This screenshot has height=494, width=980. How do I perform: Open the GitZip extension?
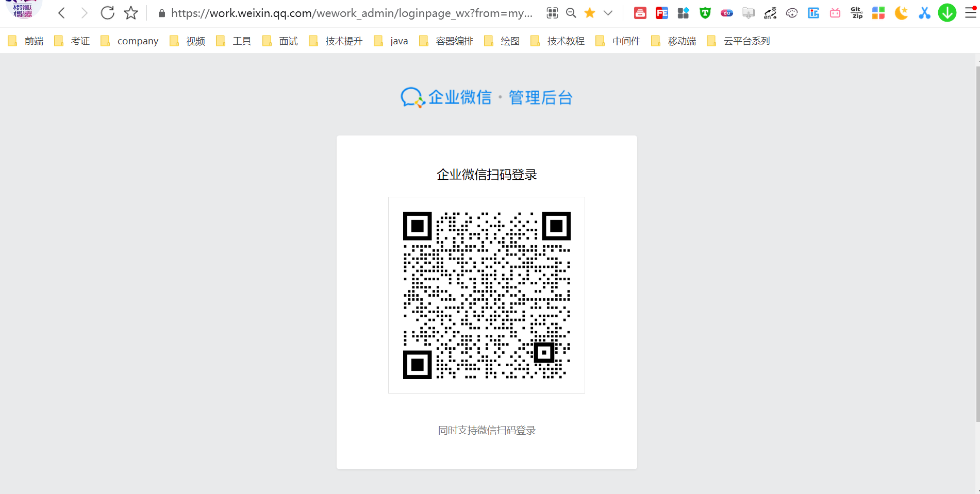click(x=856, y=13)
